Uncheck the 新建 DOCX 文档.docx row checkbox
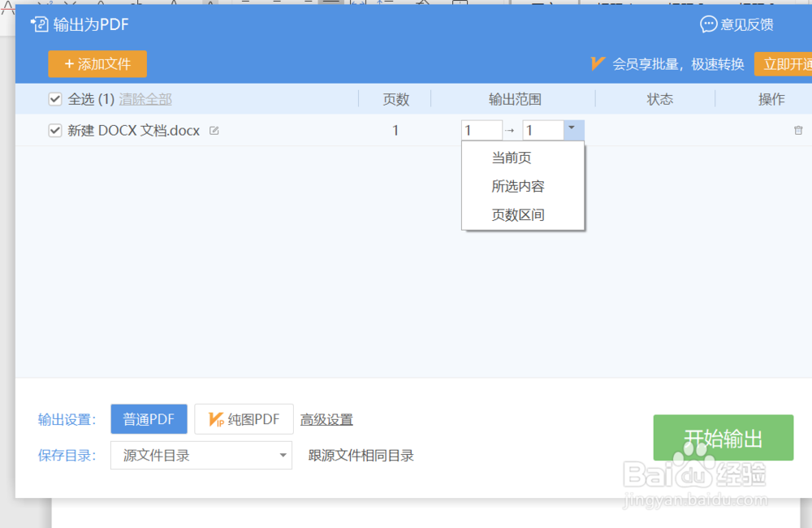The image size is (812, 528). click(54, 130)
